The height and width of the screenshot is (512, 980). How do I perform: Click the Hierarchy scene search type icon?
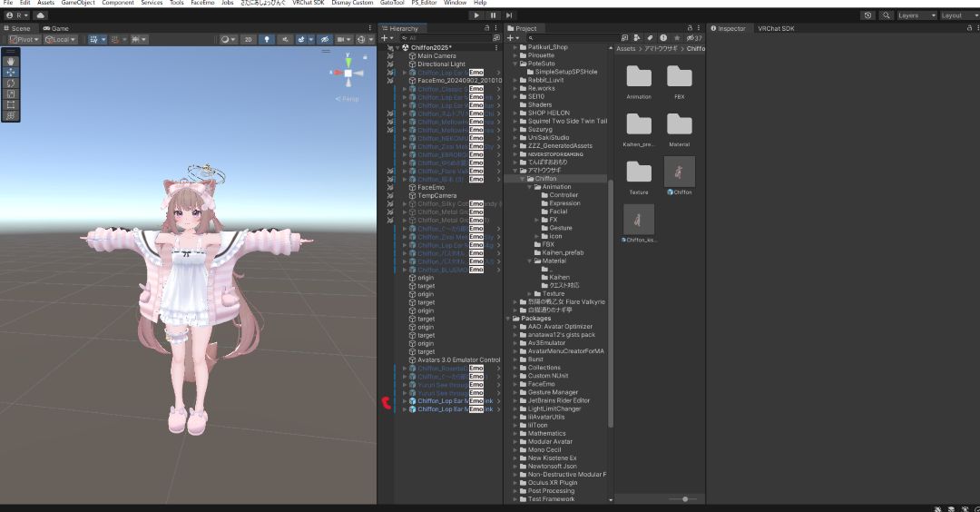496,38
